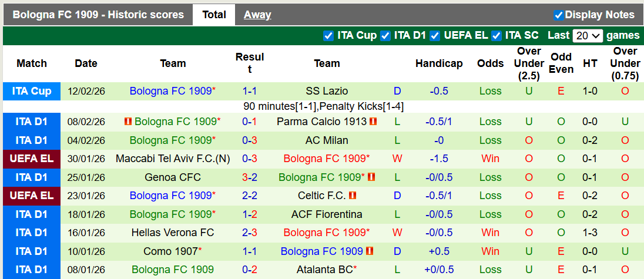Screen dimensions: 644x279
Task: Click the ITA Cup league badge
Action: click(32, 91)
